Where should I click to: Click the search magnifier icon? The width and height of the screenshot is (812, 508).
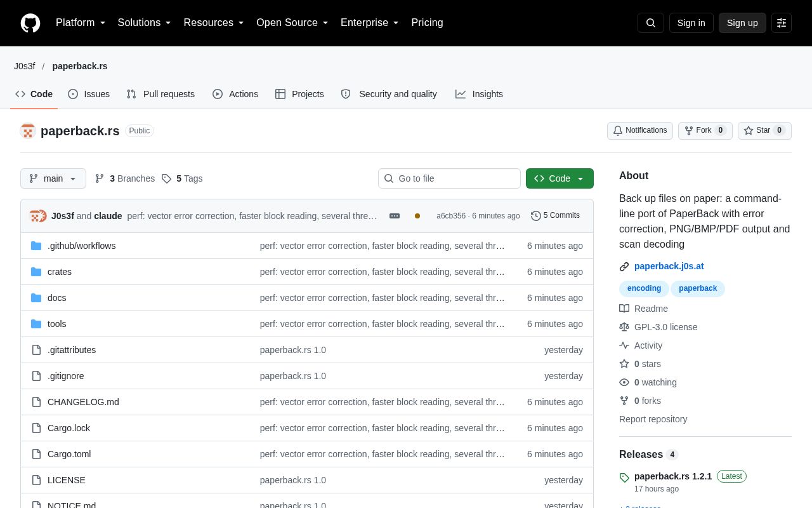(x=651, y=23)
